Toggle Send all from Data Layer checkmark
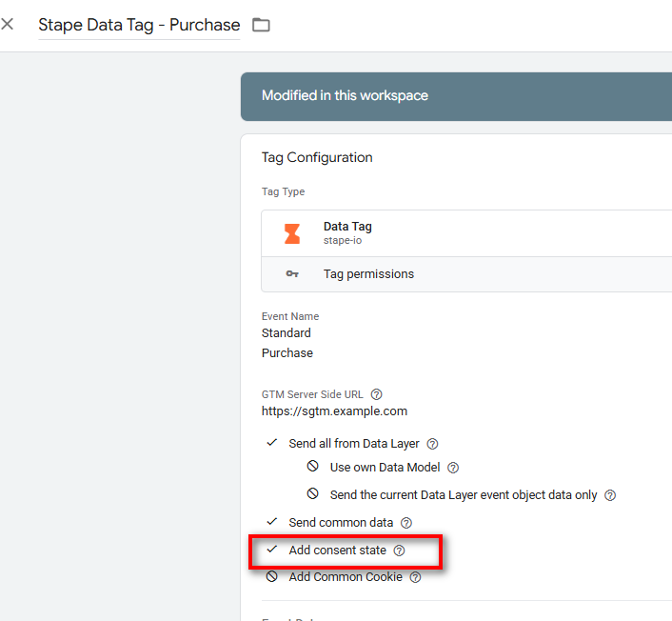Image resolution: width=672 pixels, height=621 pixels. click(272, 443)
